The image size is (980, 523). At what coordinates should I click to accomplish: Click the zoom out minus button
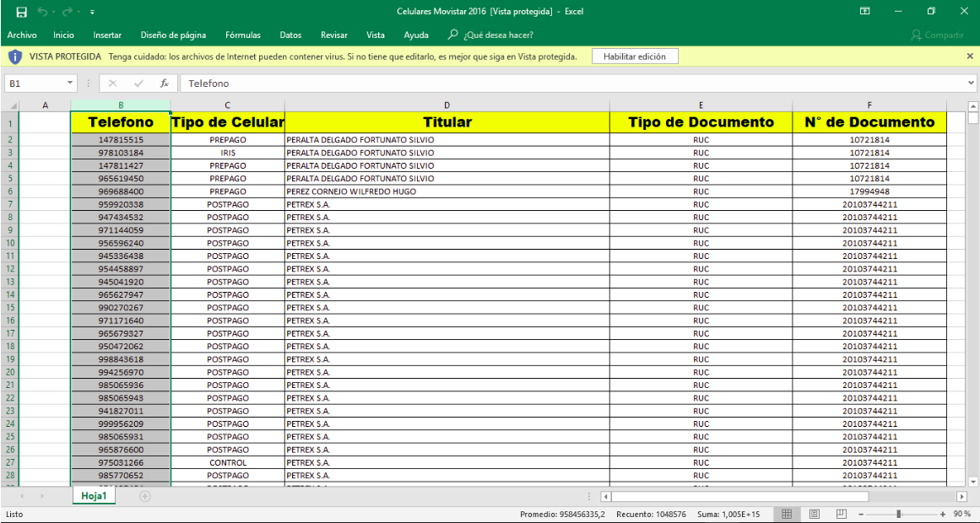click(861, 514)
